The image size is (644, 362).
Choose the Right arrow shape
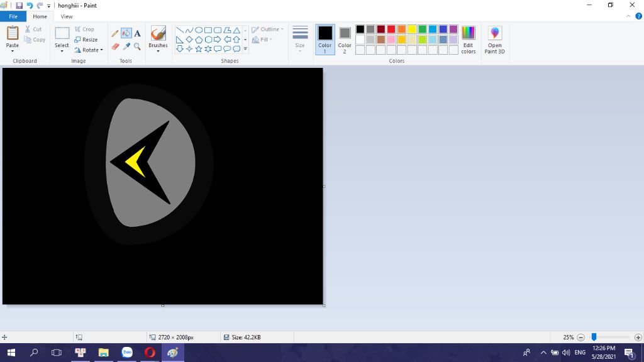218,40
